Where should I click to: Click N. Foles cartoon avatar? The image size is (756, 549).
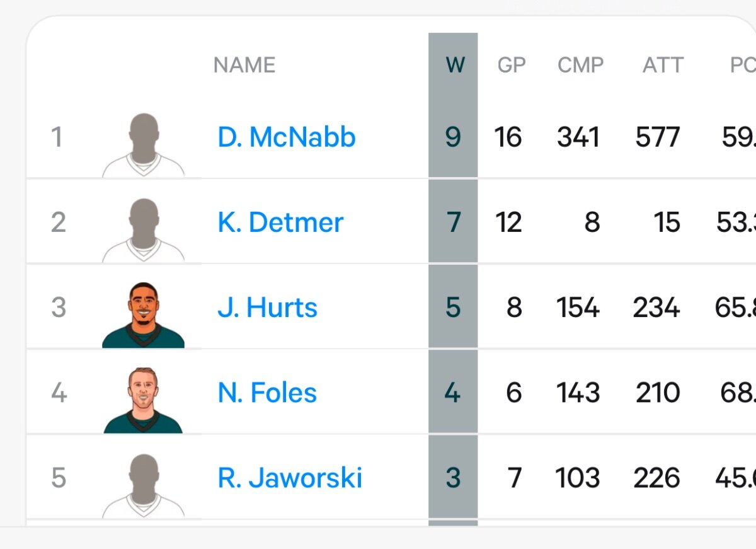[x=144, y=400]
